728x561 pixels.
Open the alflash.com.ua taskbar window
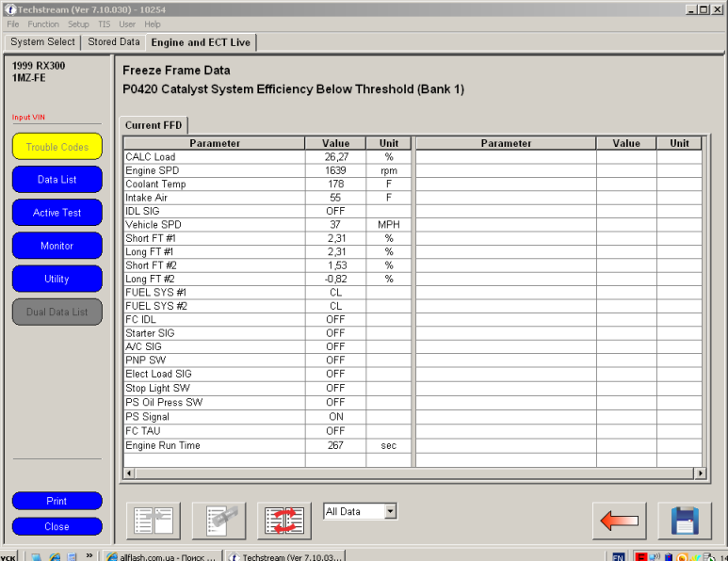coord(160,556)
